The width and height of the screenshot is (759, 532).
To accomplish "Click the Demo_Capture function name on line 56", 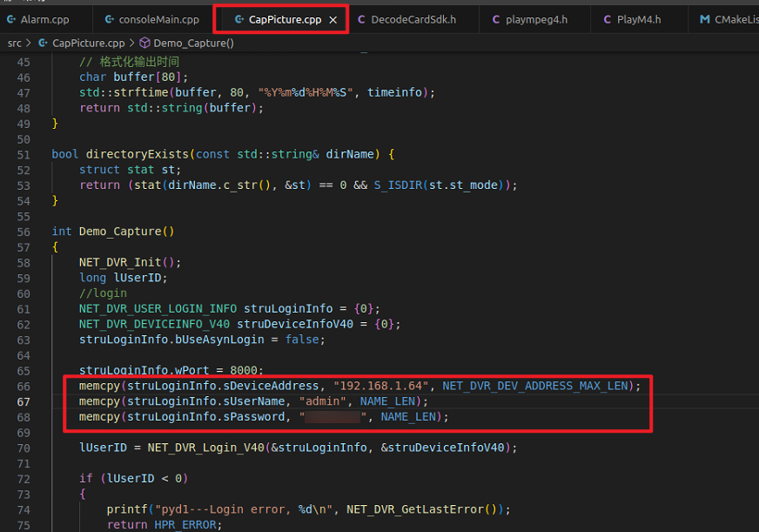I will pyautogui.click(x=120, y=232).
